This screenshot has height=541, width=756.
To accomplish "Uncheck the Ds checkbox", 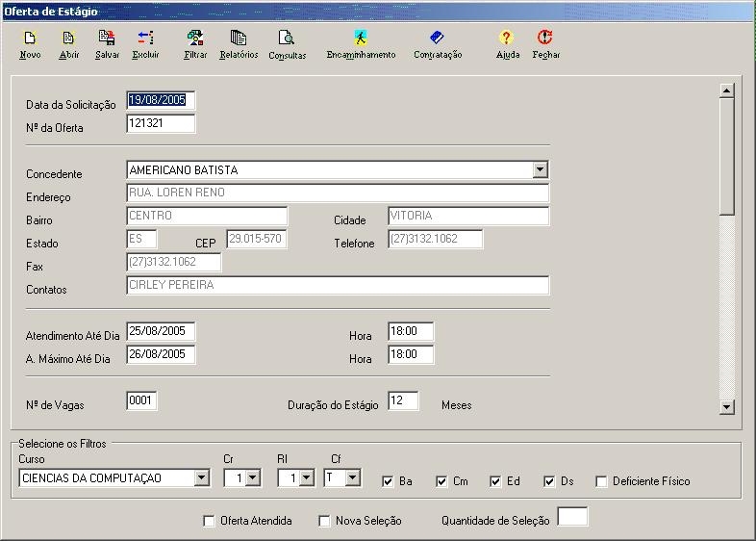I will coord(549,481).
